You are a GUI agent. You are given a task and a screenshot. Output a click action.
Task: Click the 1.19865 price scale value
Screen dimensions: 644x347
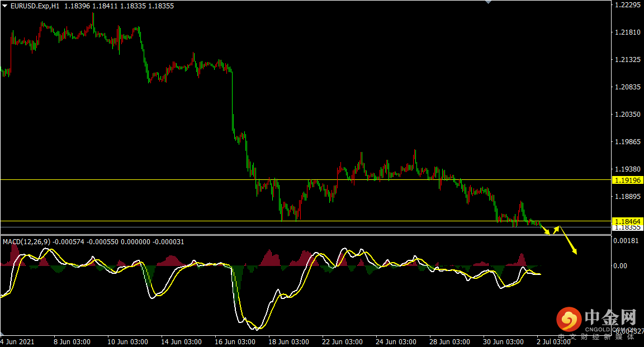click(628, 142)
